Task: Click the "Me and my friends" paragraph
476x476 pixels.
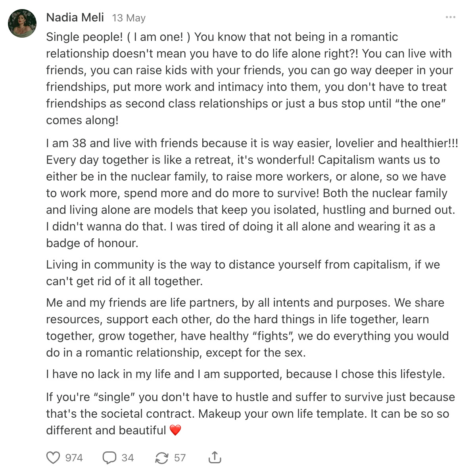Action: [x=248, y=328]
